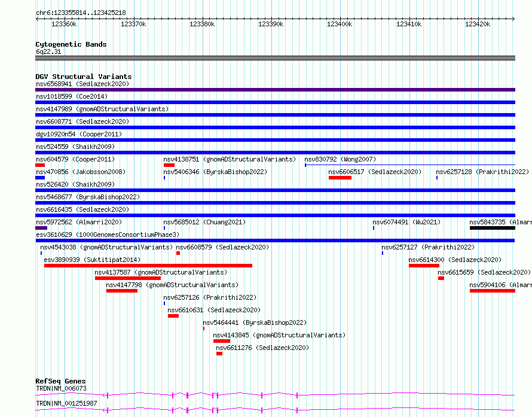Click the black bar under nsv5843735

pos(493,228)
